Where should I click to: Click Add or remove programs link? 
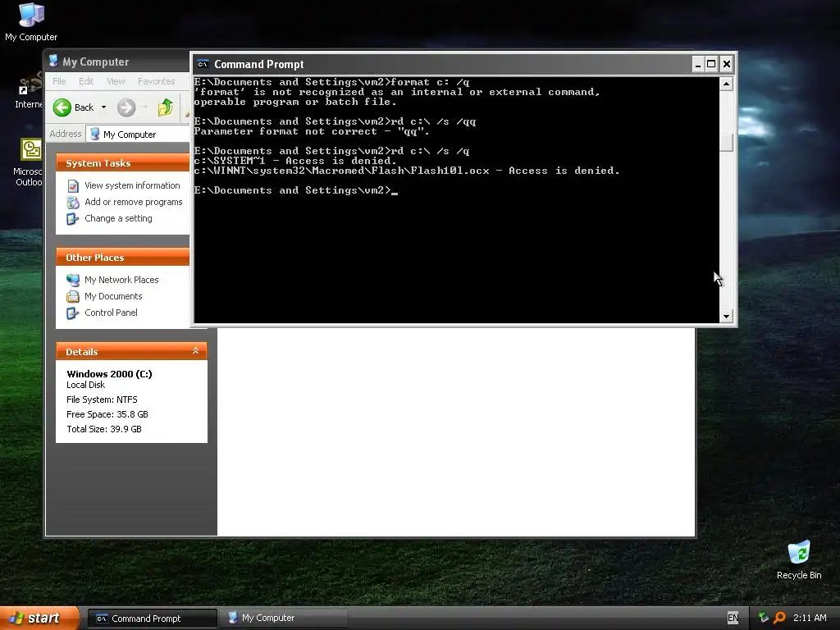click(x=134, y=202)
